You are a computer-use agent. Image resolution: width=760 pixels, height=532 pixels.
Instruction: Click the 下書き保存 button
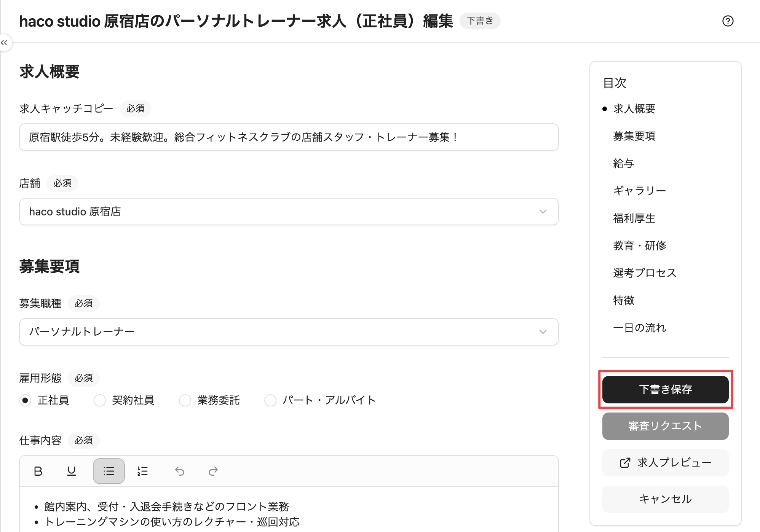tap(665, 390)
